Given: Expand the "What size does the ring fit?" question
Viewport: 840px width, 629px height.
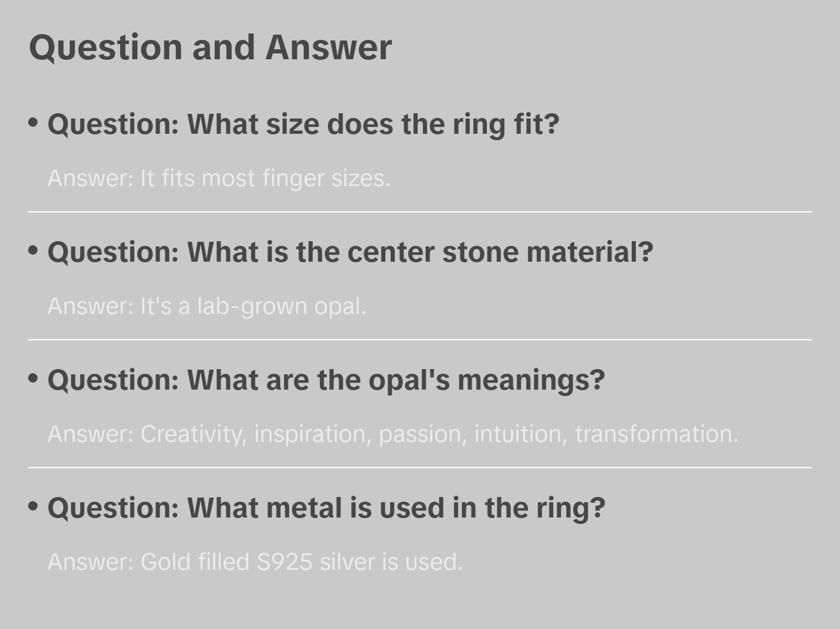Looking at the screenshot, I should 303,124.
